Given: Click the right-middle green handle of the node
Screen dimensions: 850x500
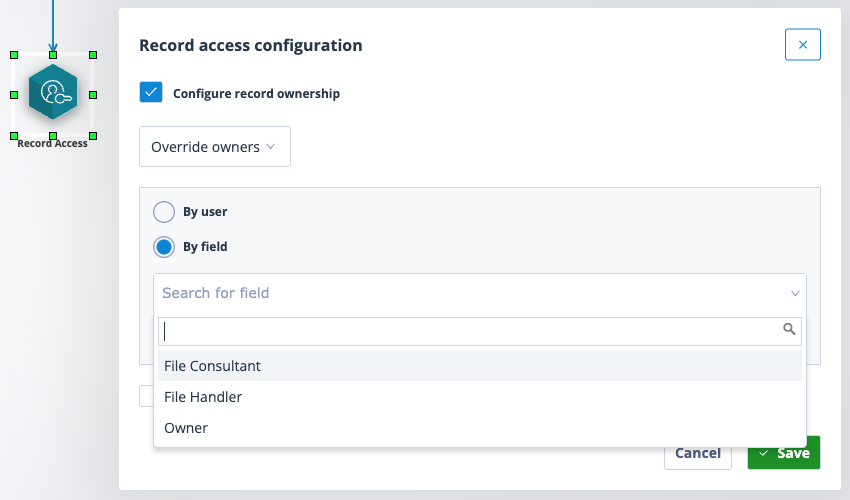Looking at the screenshot, I should 93,95.
